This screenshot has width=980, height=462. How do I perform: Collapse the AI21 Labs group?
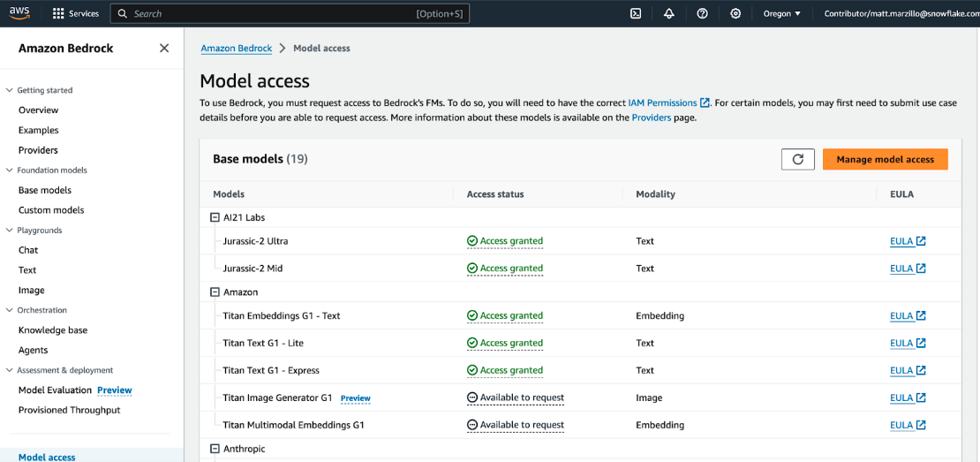point(215,217)
